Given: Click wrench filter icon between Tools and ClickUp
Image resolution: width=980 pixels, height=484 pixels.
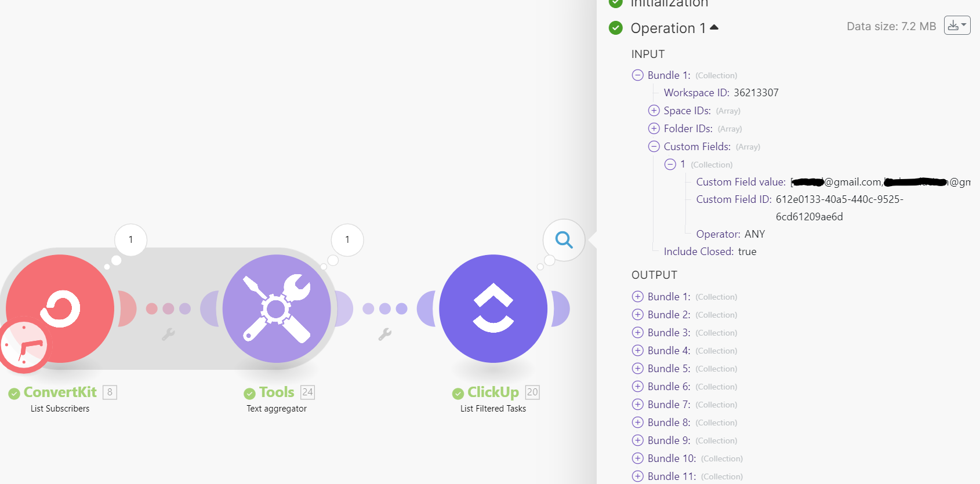Looking at the screenshot, I should pos(385,334).
